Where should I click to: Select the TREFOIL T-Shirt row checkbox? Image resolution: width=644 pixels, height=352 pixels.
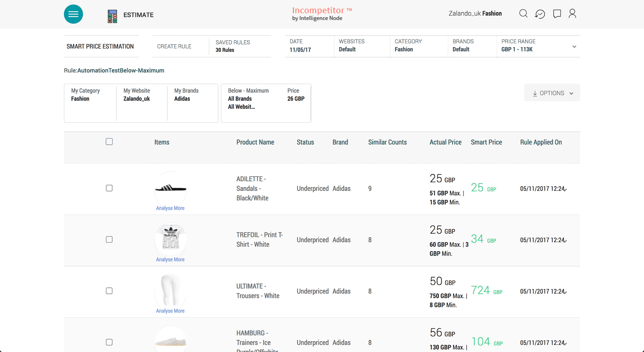(109, 240)
